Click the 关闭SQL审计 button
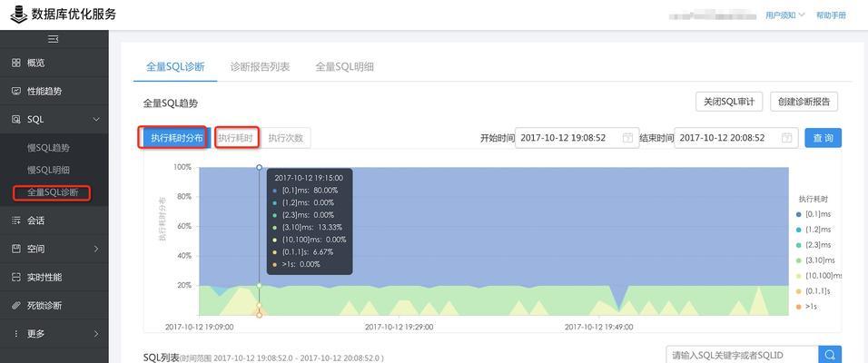868x363 pixels. 729,102
